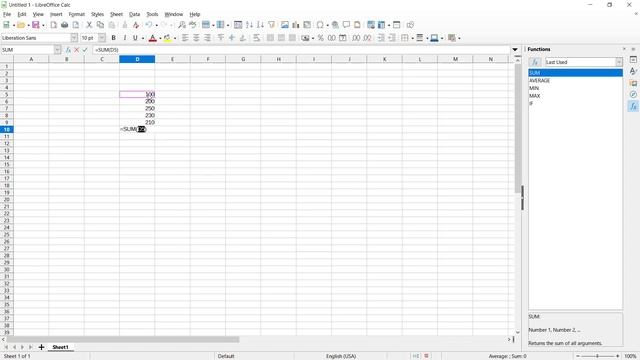Open the Borders dropdown arrow
Image resolution: width=640 pixels, height=360 pixels.
pyautogui.click(x=413, y=38)
